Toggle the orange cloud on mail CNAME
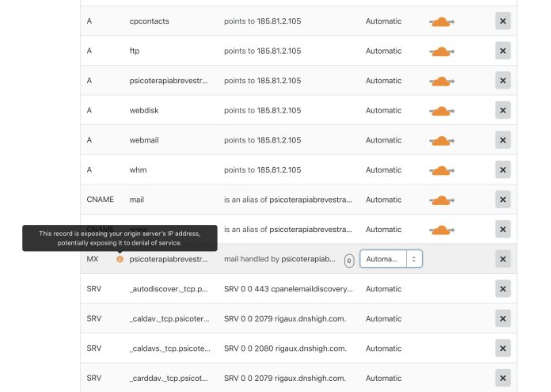Image resolution: width=551 pixels, height=392 pixels. (442, 200)
